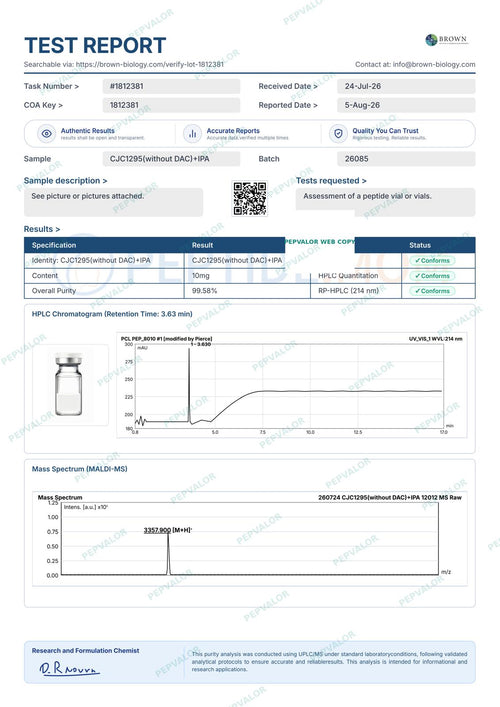Click the purity analysis disclaimer paragraph
Screen dimensions: 500x707
tap(330, 661)
